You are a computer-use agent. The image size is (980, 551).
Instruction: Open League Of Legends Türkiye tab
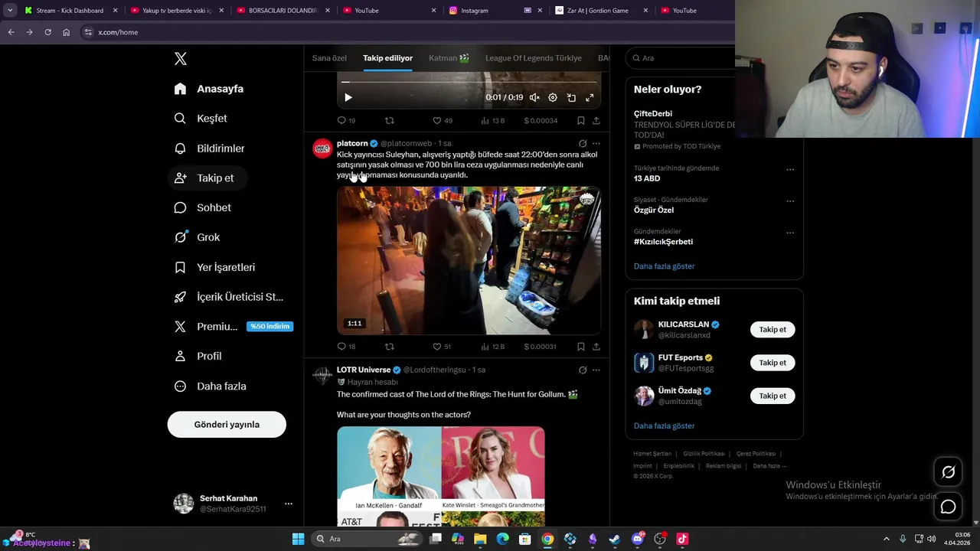534,58
